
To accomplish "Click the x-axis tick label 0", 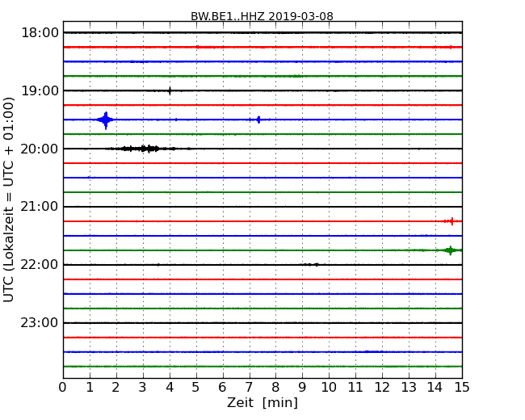I will tap(63, 387).
